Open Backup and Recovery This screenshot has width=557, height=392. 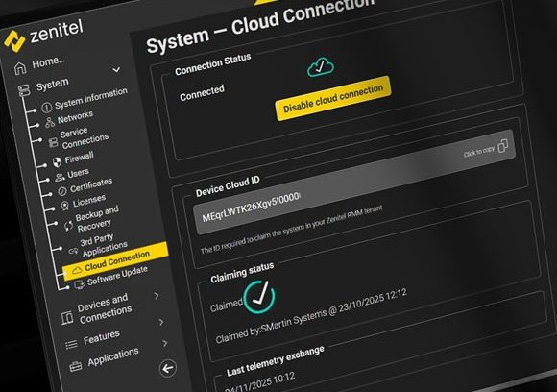pyautogui.click(x=97, y=219)
